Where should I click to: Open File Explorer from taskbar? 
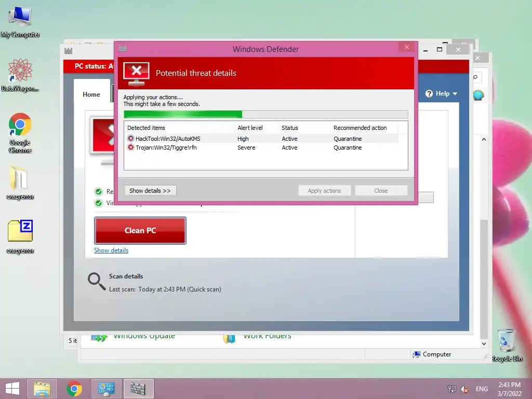click(42, 389)
